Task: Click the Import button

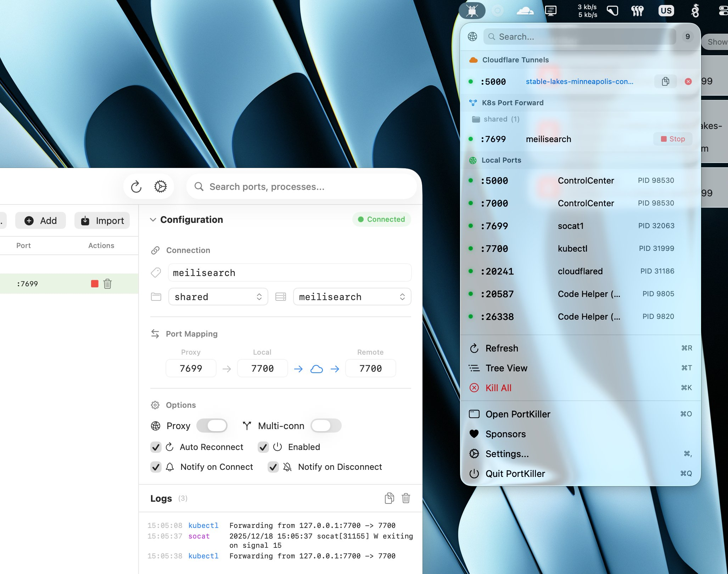Action: tap(102, 220)
